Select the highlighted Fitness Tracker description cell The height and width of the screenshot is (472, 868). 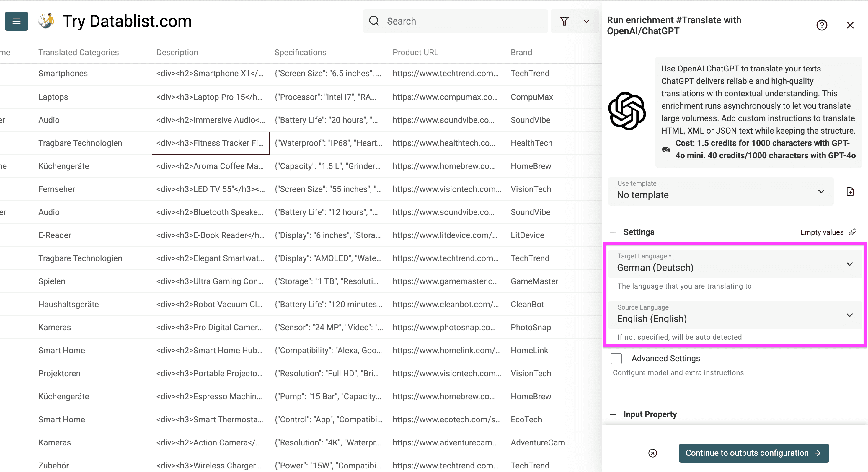210,143
